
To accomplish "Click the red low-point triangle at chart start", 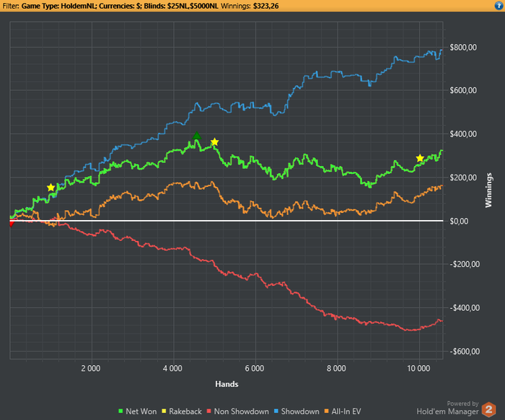I will [12, 223].
